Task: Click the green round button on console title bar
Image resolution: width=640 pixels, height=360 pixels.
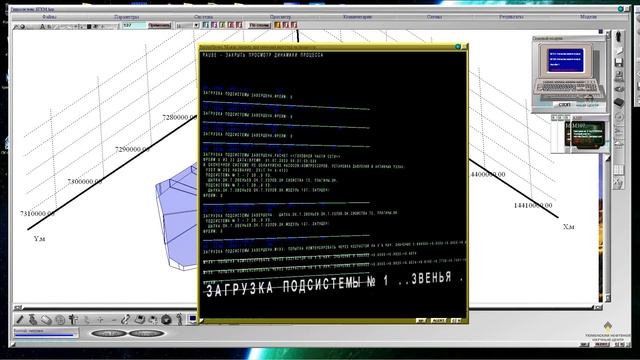Action: pyautogui.click(x=458, y=47)
